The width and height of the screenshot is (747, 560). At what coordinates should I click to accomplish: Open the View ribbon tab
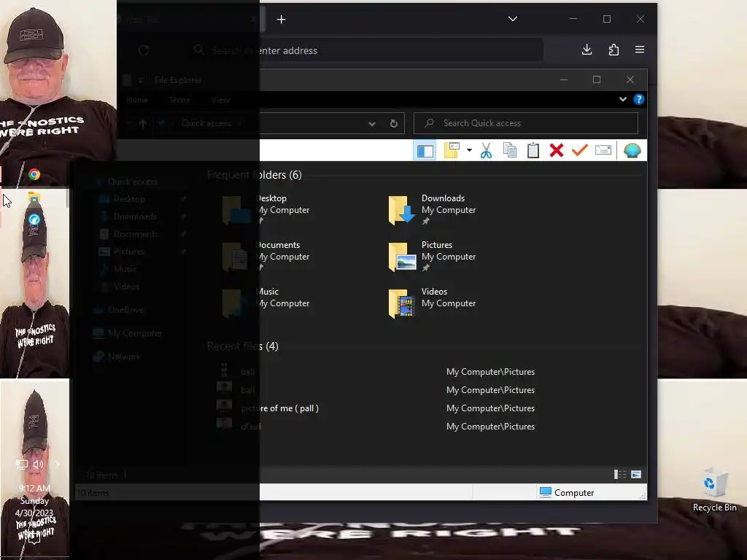(x=220, y=100)
